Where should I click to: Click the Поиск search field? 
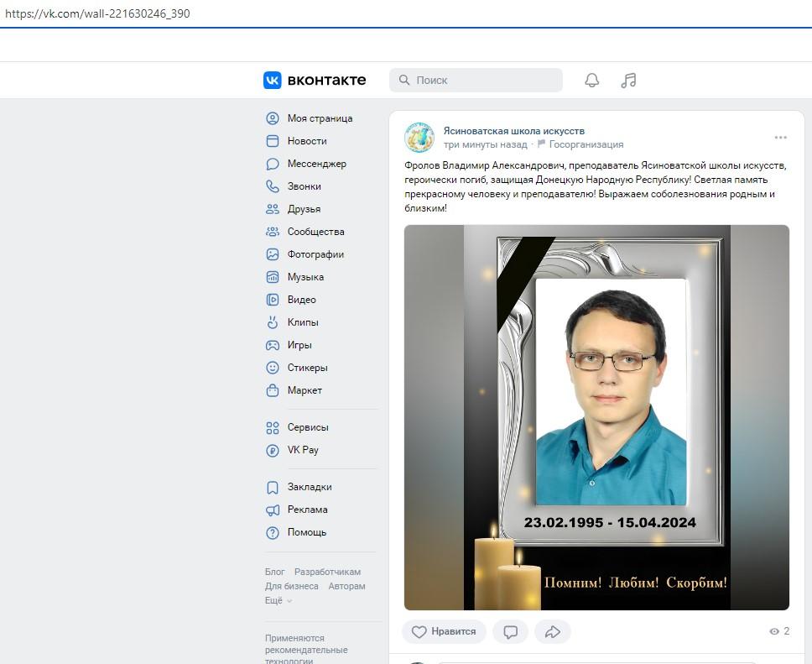476,80
